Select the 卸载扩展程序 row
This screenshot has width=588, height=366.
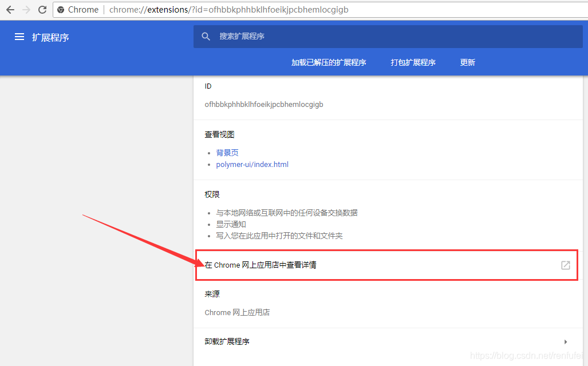tap(388, 341)
